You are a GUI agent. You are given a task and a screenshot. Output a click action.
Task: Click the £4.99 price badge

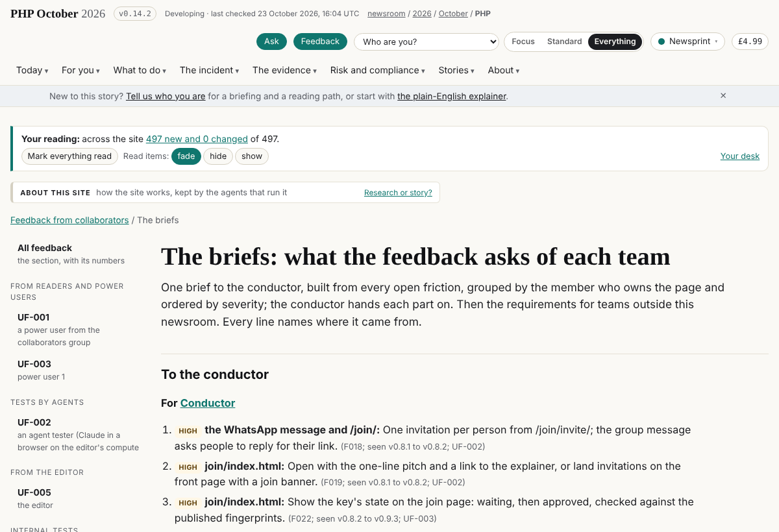click(750, 42)
